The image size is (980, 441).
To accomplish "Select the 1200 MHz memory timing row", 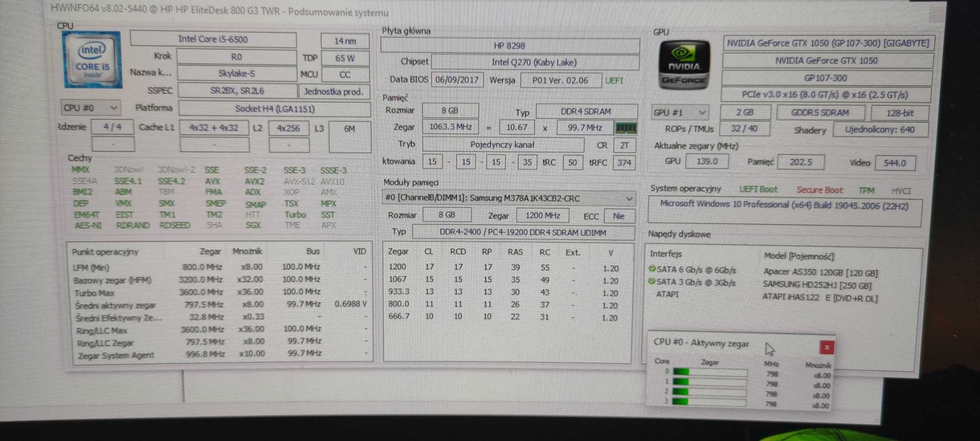I will tap(503, 268).
